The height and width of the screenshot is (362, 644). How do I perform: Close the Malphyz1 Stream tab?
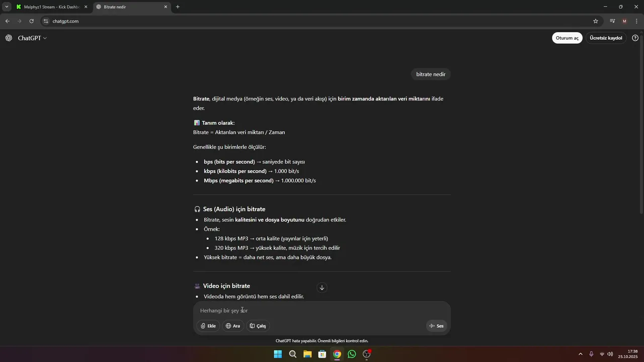86,7
